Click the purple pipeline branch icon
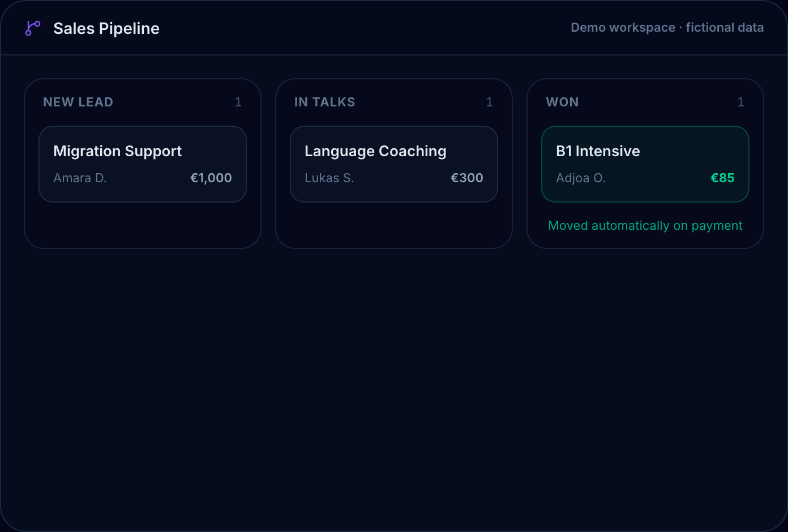The image size is (788, 532). [x=33, y=28]
